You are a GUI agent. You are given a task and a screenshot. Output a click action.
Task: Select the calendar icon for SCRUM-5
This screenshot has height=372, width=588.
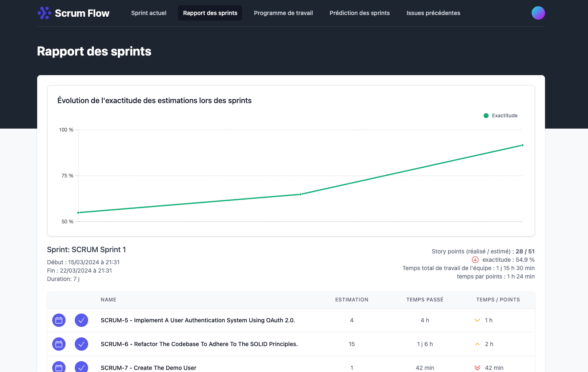point(58,320)
